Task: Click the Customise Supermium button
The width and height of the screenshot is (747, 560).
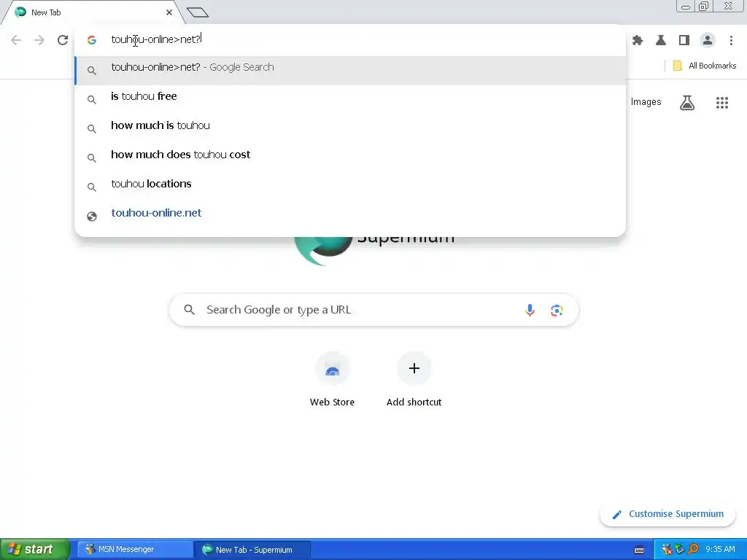Action: (667, 514)
